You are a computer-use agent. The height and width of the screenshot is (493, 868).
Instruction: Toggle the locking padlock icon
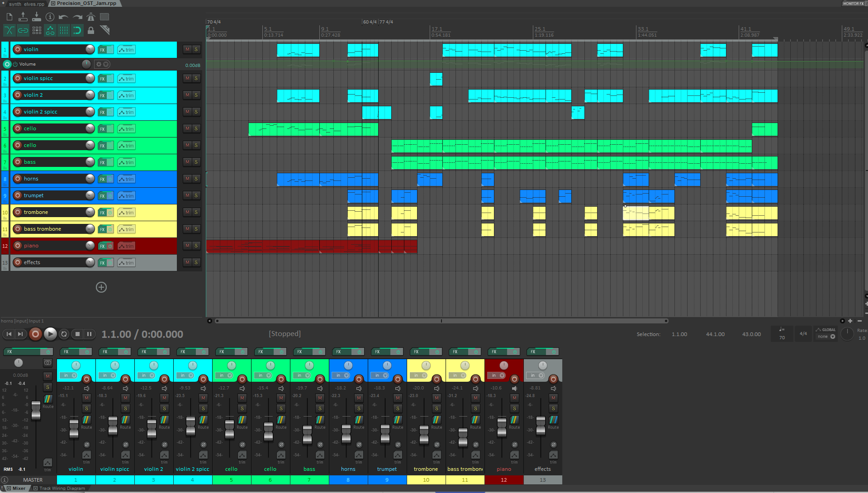pyautogui.click(x=91, y=30)
